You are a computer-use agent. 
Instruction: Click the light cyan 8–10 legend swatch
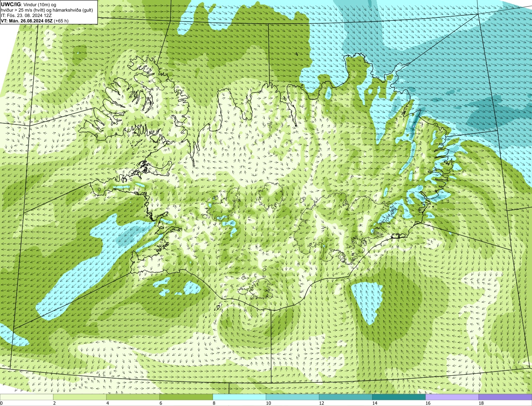[x=239, y=397]
